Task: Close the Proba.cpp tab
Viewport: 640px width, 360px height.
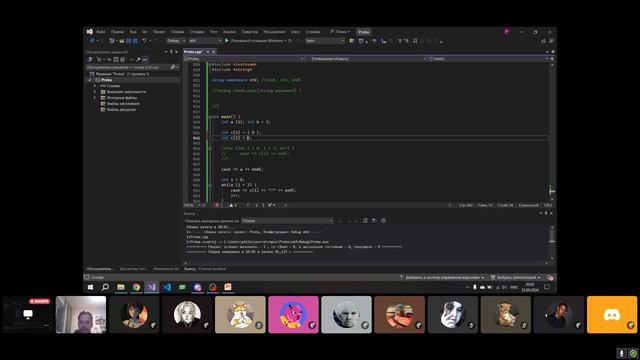Action: pyautogui.click(x=213, y=52)
